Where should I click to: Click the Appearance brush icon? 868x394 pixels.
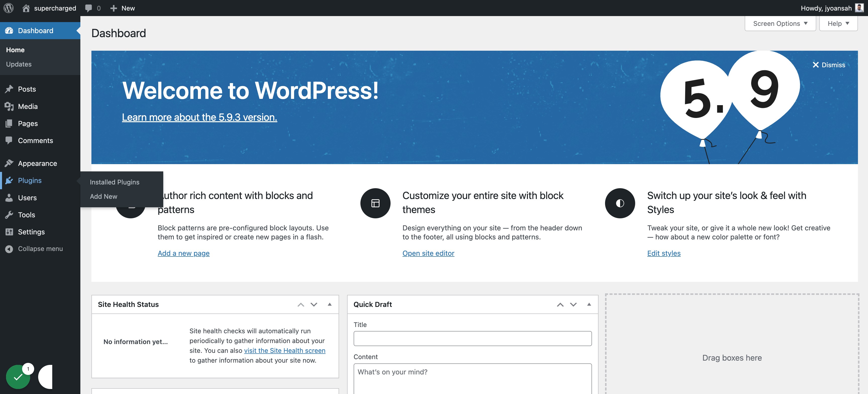pos(9,163)
